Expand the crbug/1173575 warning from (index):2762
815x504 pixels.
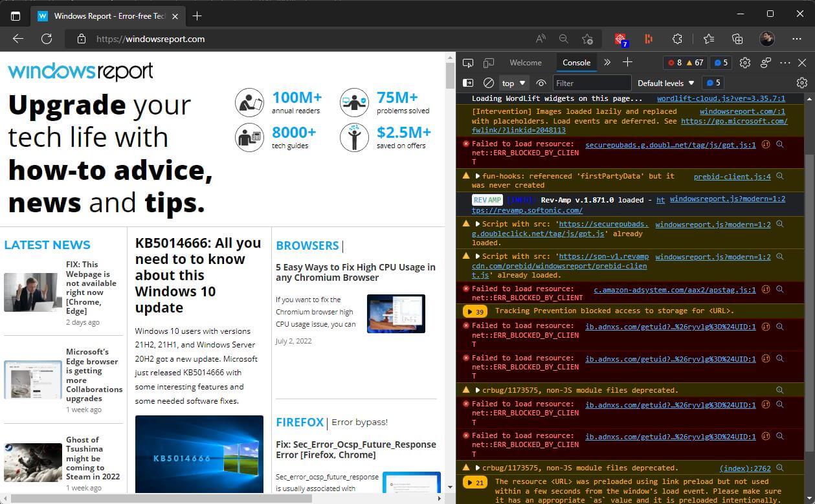pyautogui.click(x=478, y=468)
